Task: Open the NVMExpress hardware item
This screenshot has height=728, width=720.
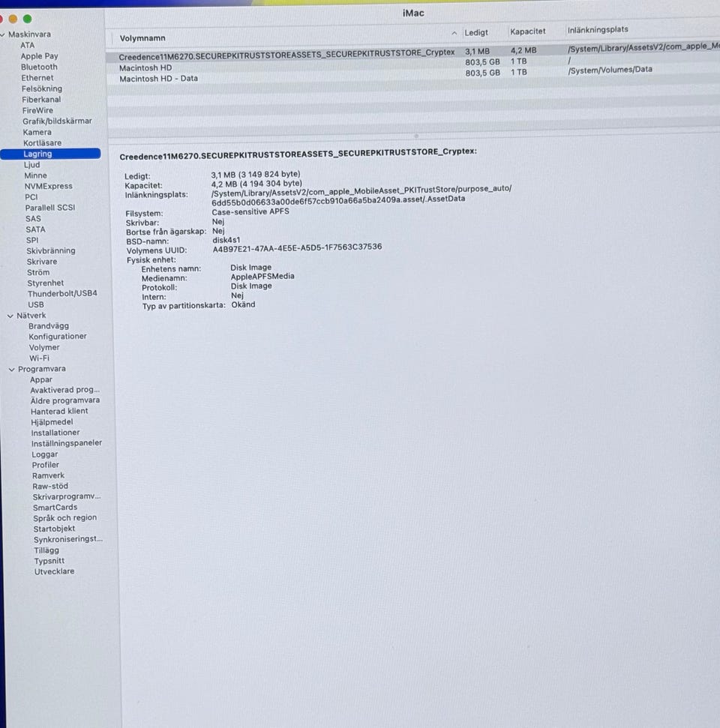Action: (x=48, y=186)
